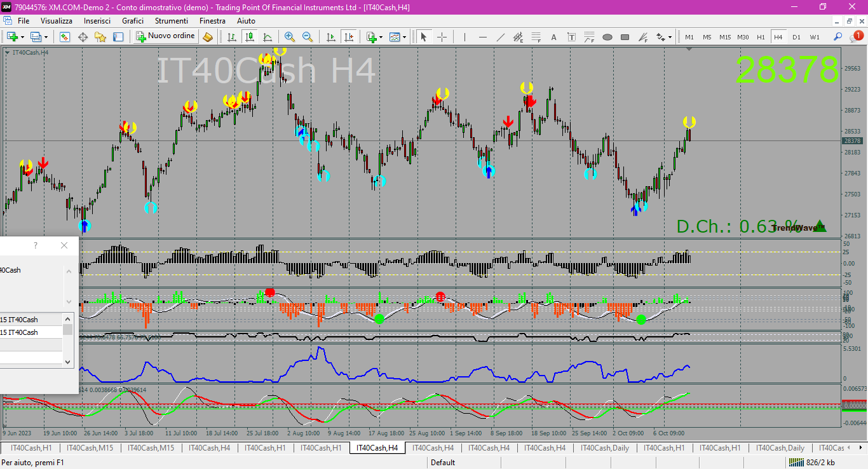
Task: Toggle the Market Watch window icon
Action: click(65, 37)
